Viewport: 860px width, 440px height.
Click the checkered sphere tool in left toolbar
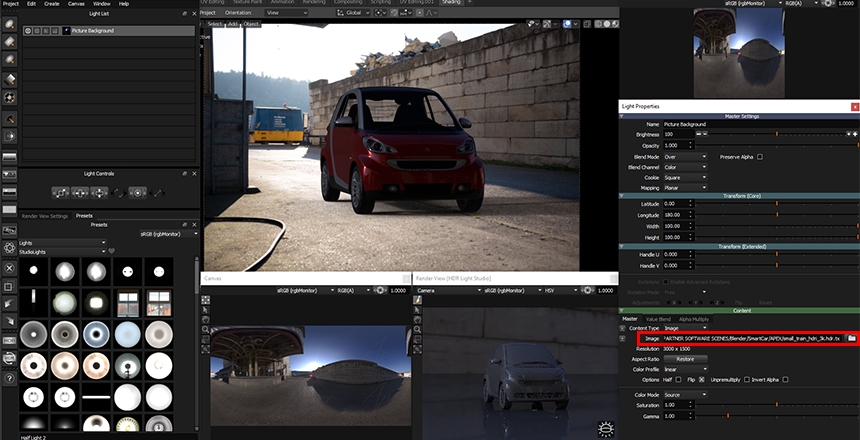[9, 98]
